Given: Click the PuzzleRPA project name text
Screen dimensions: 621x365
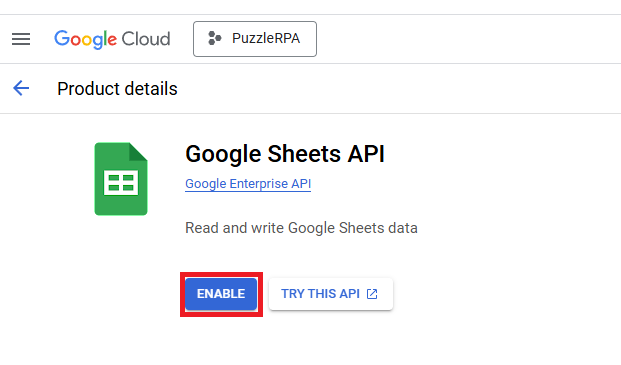Looking at the screenshot, I should pyautogui.click(x=266, y=38).
